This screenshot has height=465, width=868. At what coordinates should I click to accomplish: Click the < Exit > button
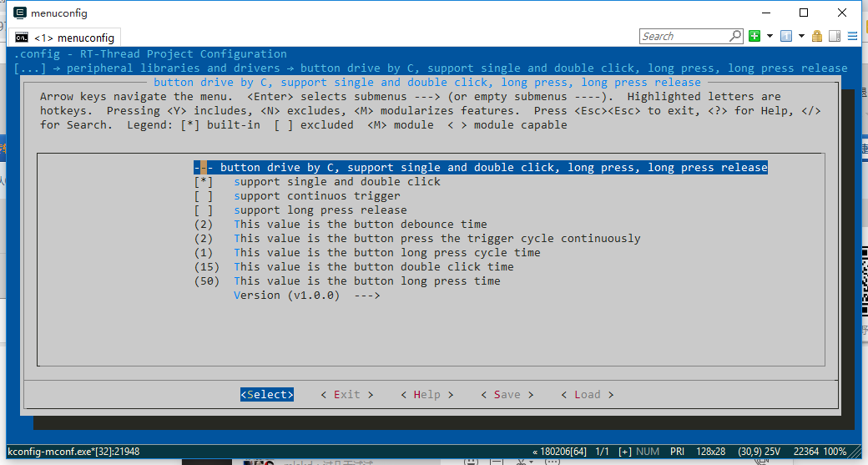point(347,395)
